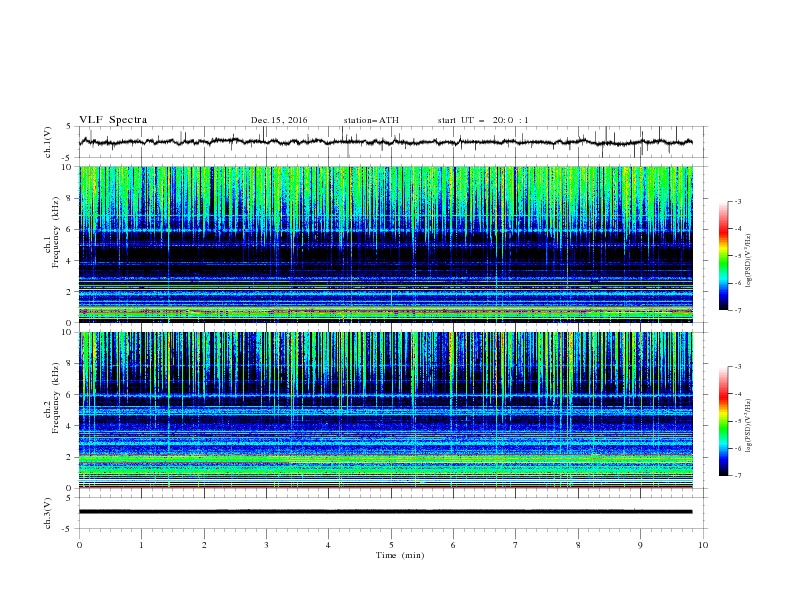Click the "station=ATH" header text

tap(371, 120)
